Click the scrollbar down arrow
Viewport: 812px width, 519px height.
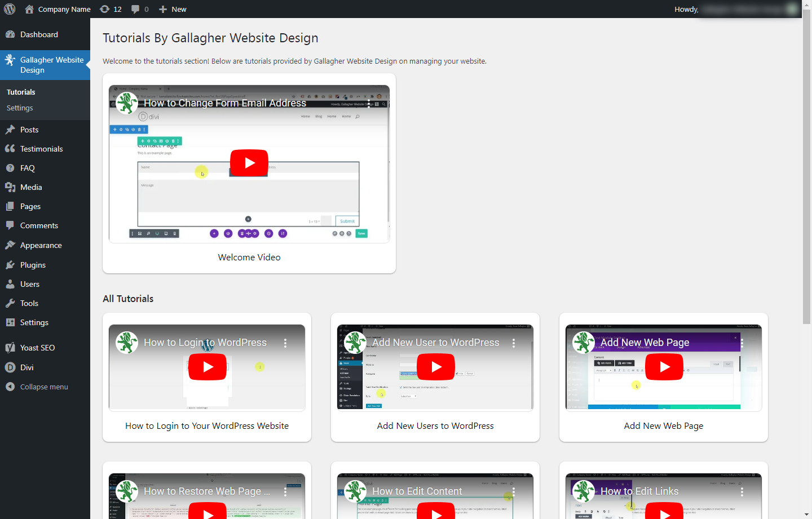pos(807,514)
